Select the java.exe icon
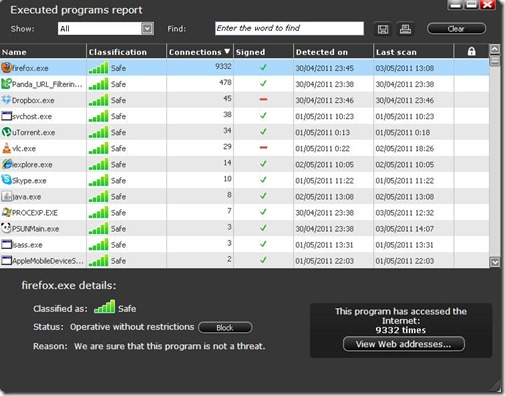The height and width of the screenshot is (396, 505). click(x=6, y=196)
